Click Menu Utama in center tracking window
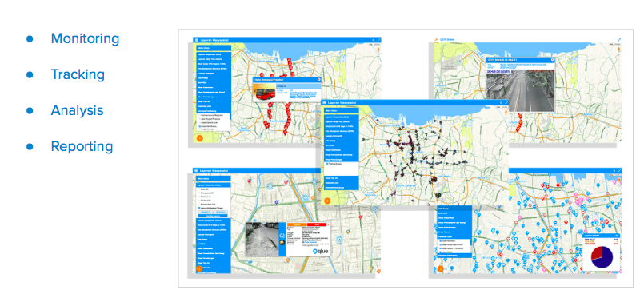The width and height of the screenshot is (644, 294). click(342, 110)
